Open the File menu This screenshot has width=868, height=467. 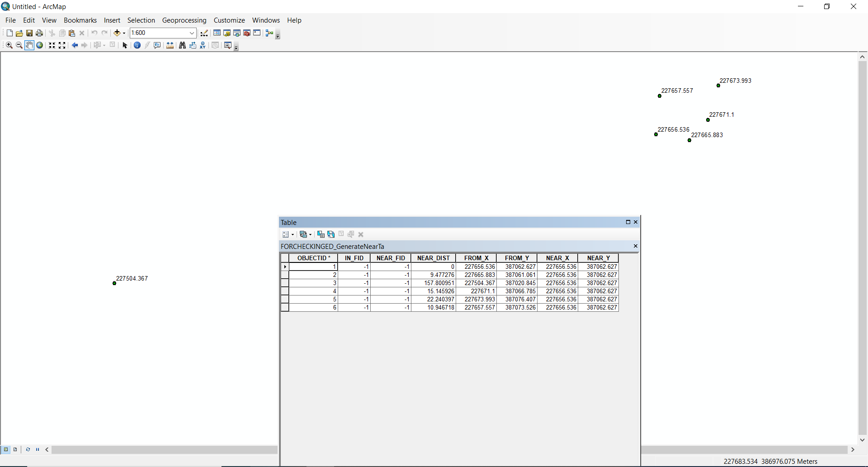point(10,20)
